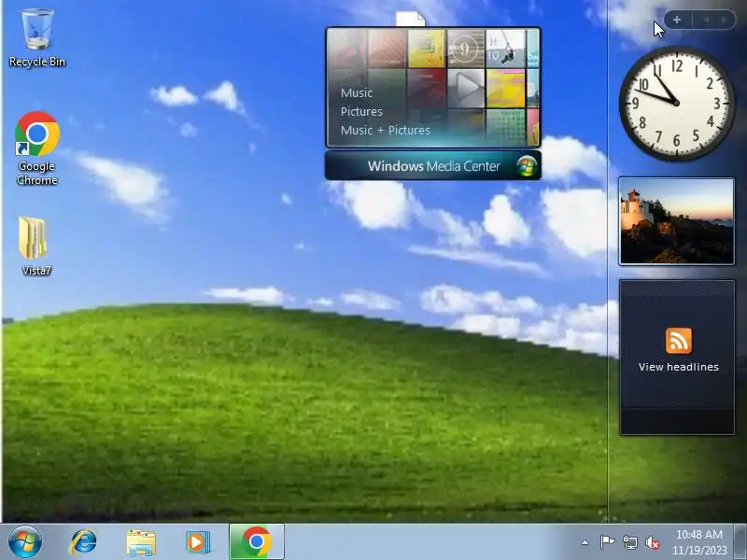Open the Action Center flag icon
This screenshot has width=747, height=560.
pos(607,542)
